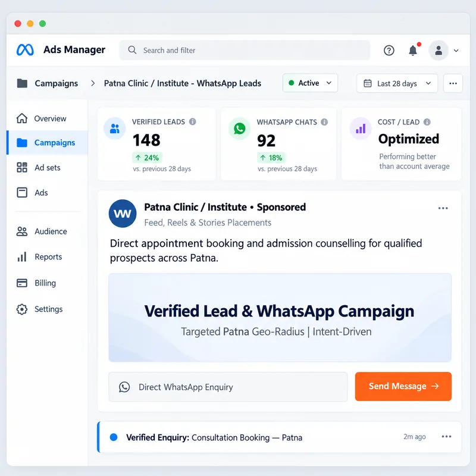Open the Active status dropdown
This screenshot has height=476, width=476.
click(310, 83)
